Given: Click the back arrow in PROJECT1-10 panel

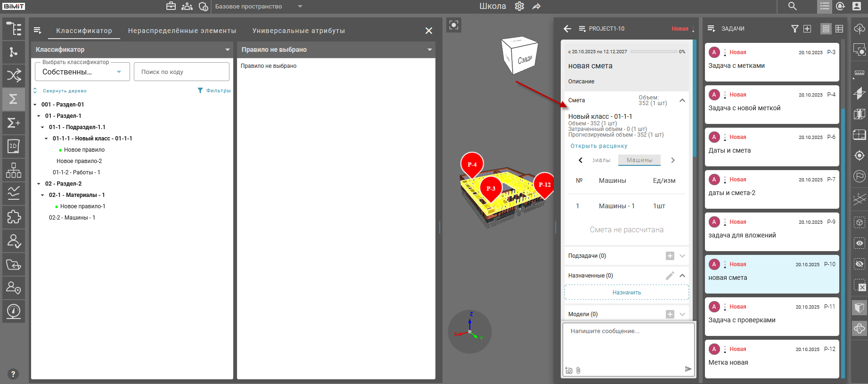Looking at the screenshot, I should (567, 29).
